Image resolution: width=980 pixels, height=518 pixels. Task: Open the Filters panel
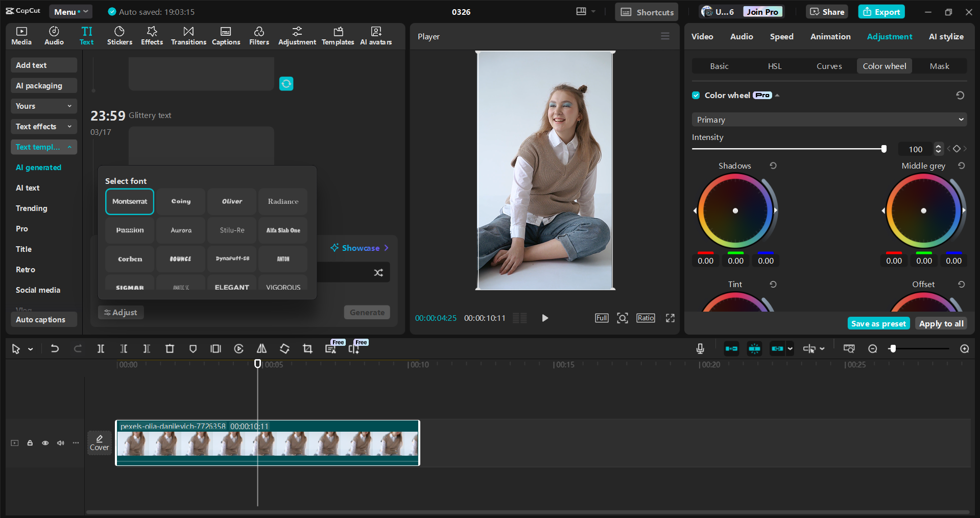259,36
